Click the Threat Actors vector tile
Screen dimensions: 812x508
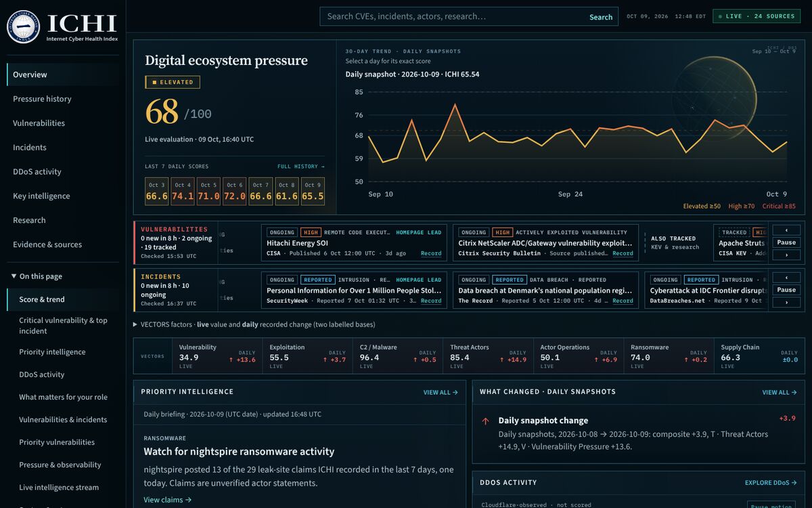pos(488,356)
